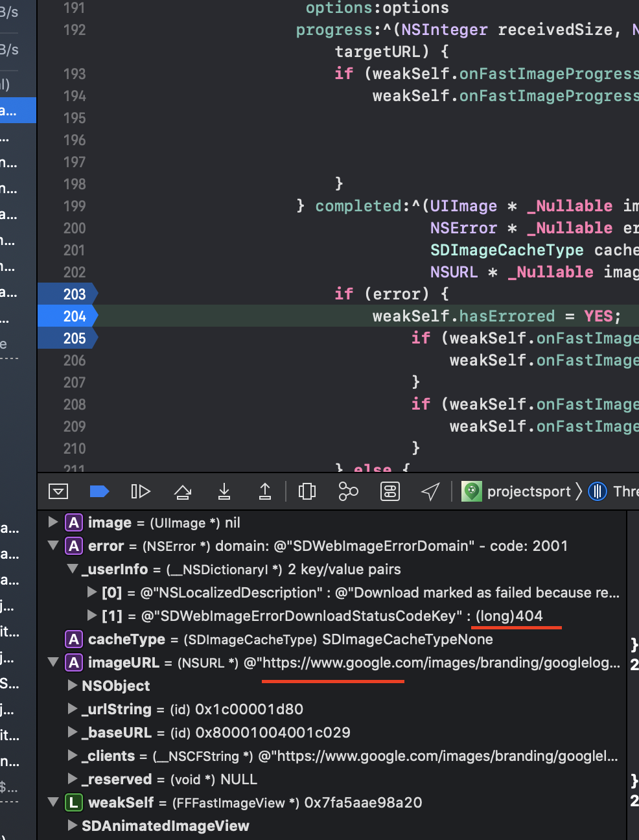Expand SDAnimatedImageView under weakSelf
This screenshot has height=840, width=639.
pos(72,825)
